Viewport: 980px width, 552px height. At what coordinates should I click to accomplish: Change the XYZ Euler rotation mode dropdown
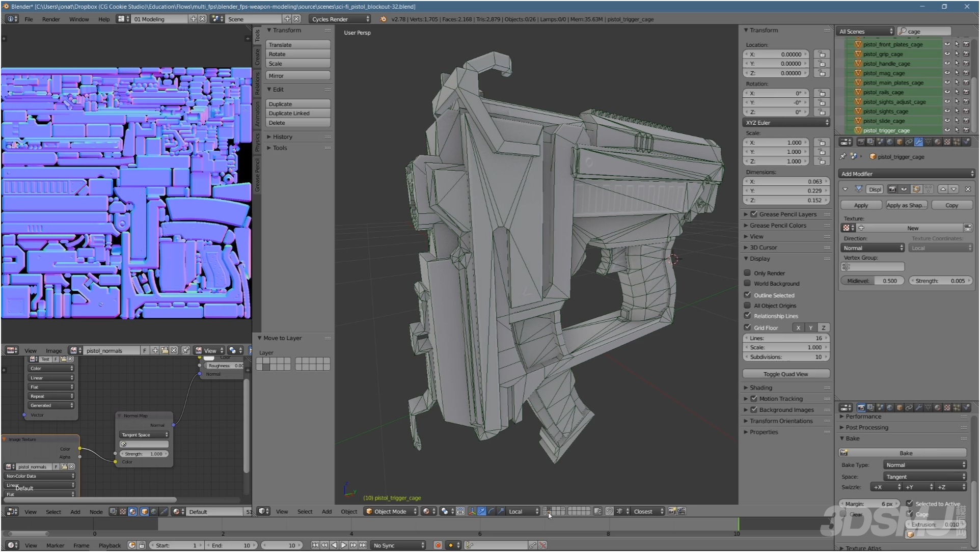[x=786, y=123]
